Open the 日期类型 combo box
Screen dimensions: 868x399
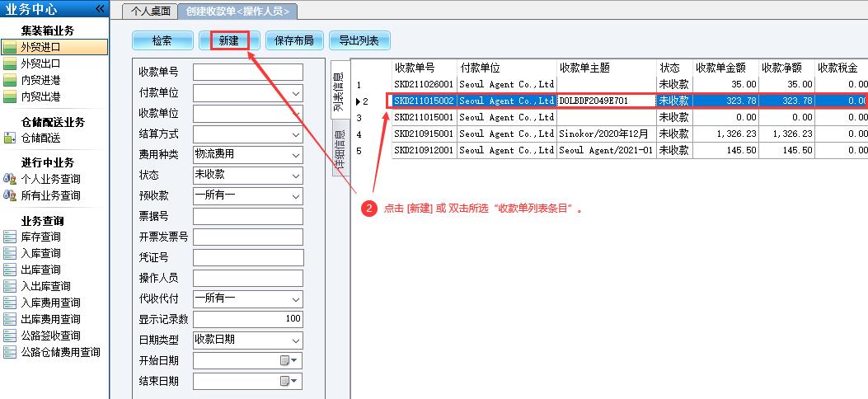point(296,340)
